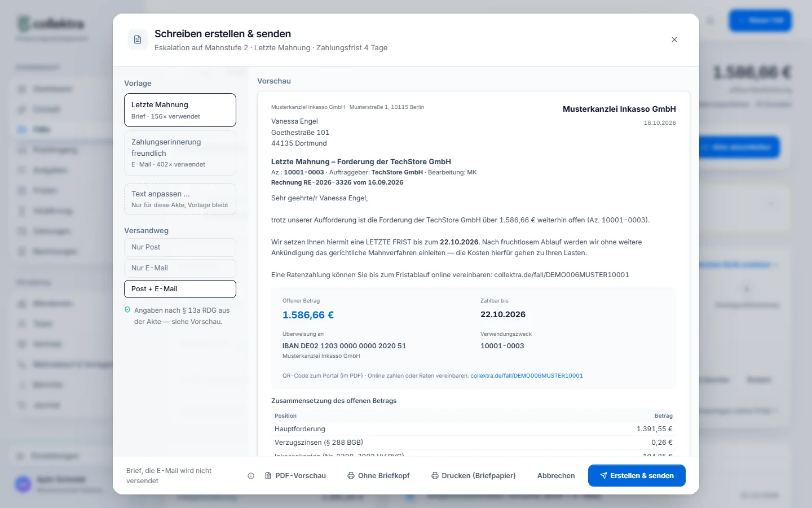Click the letter date 18.10.2026
Viewport: 812px width, 508px height.
(660, 123)
